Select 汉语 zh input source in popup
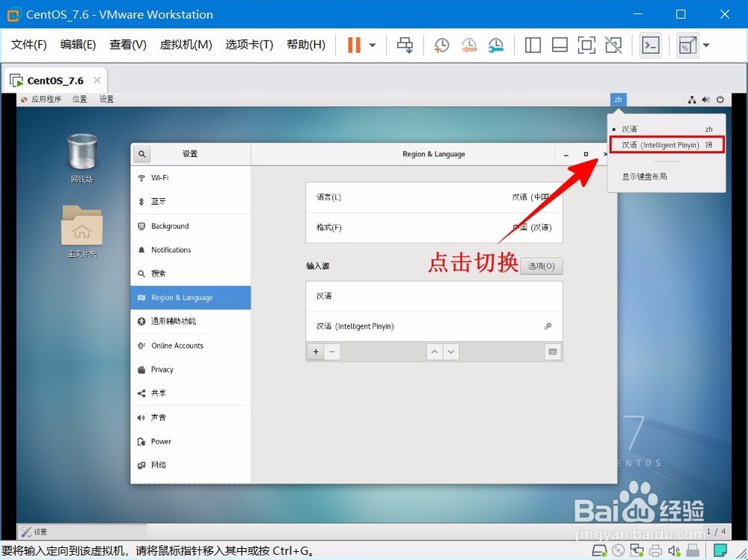Screen dimensions: 748x560 coord(666,129)
